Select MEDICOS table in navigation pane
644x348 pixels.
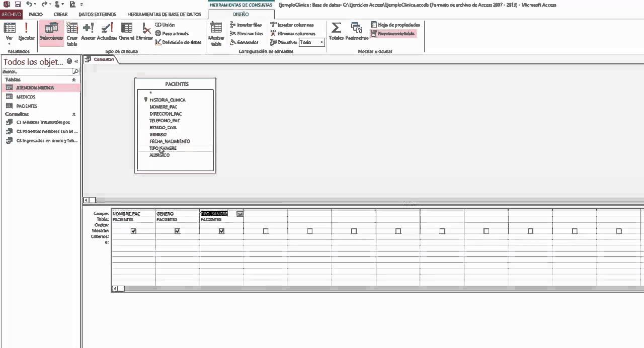(41, 97)
